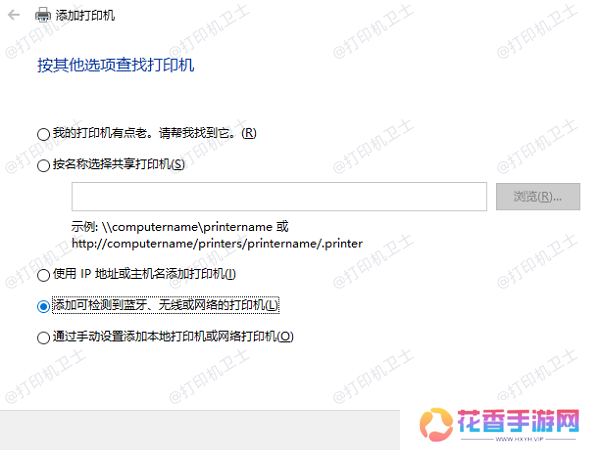Click the selected 蓝牙、无线或网络 radio button
Image resolution: width=600 pixels, height=450 pixels.
point(44,306)
